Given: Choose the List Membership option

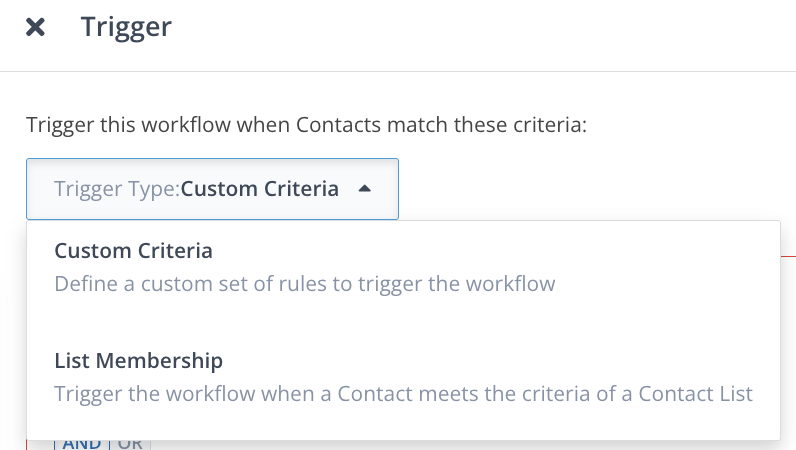Looking at the screenshot, I should [403, 376].
